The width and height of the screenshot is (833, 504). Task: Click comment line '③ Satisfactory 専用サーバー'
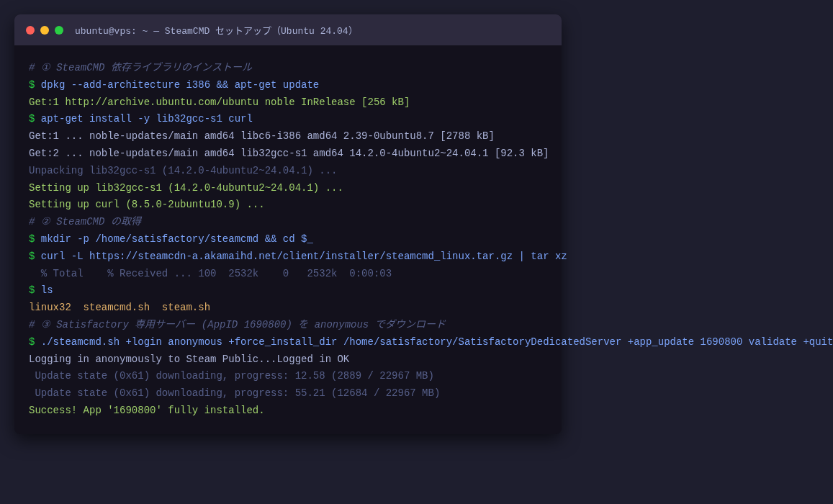coord(237,325)
